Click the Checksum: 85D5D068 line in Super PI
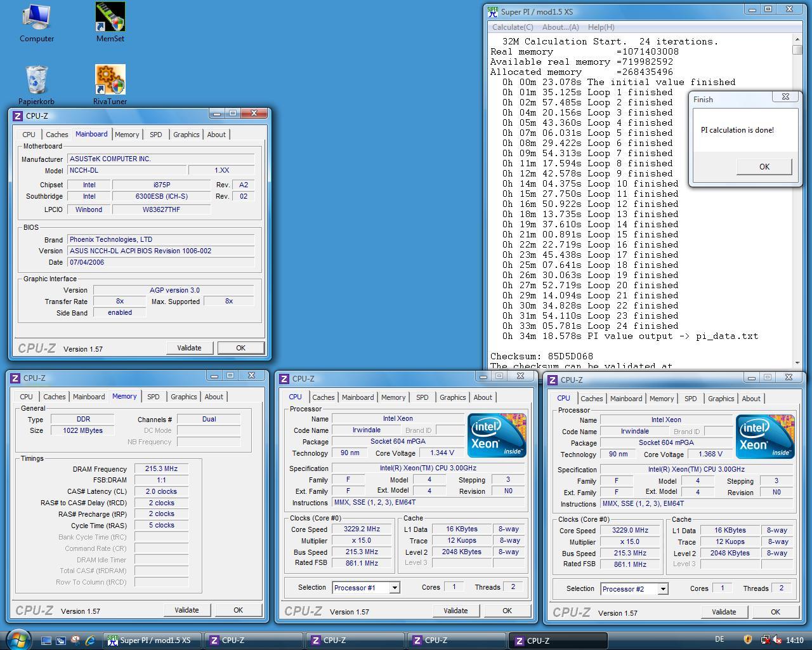The image size is (812, 650). pos(542,357)
